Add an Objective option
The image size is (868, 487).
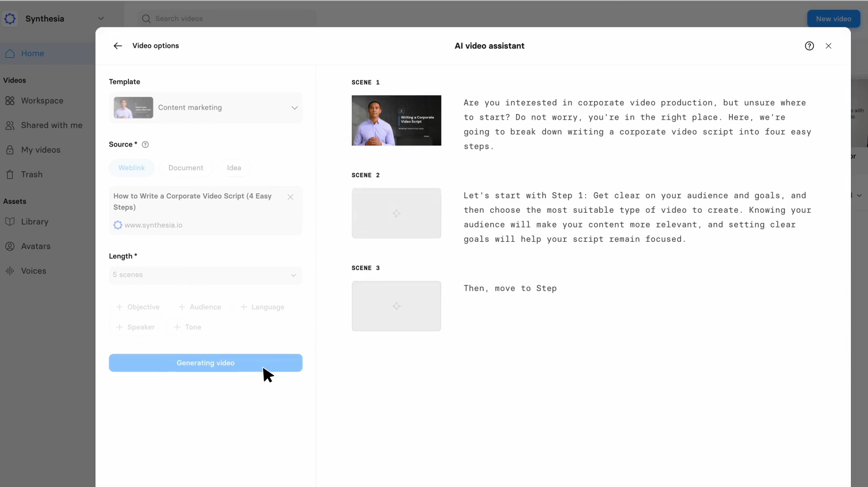pos(138,307)
